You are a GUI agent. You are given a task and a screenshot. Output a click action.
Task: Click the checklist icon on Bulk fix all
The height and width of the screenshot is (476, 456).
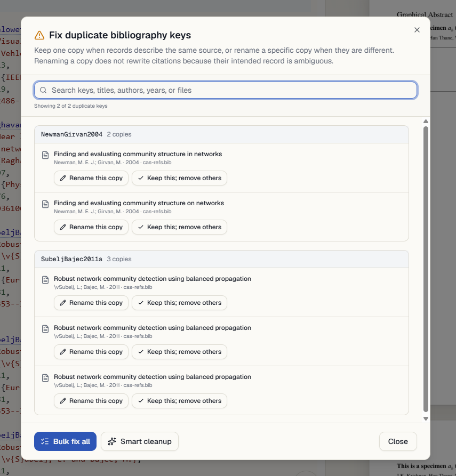(45, 441)
